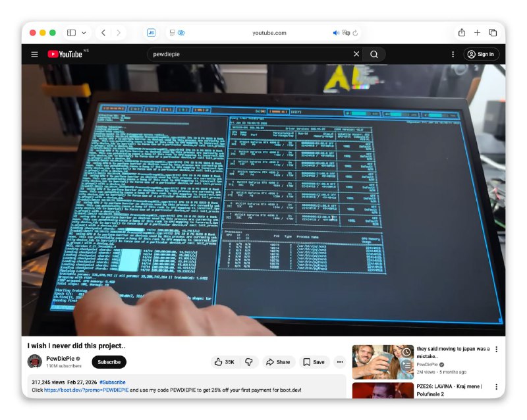
Task: Reload the page with the refresh icon
Action: (355, 32)
